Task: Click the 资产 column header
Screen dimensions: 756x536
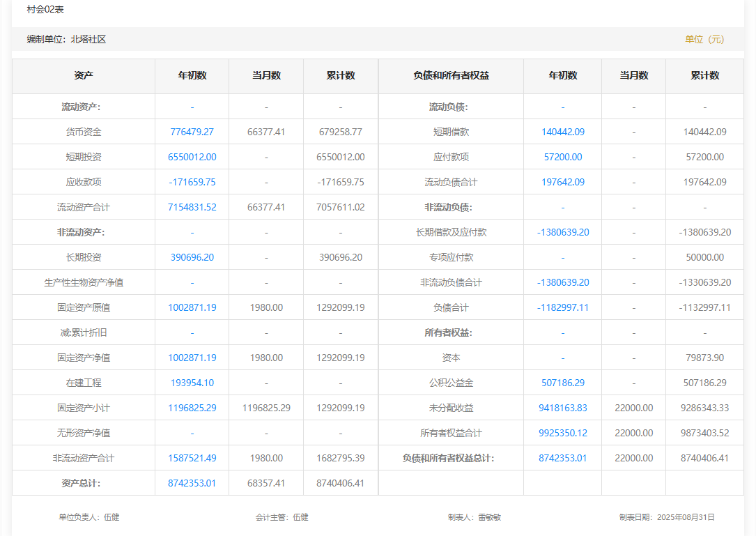Action: (84, 75)
